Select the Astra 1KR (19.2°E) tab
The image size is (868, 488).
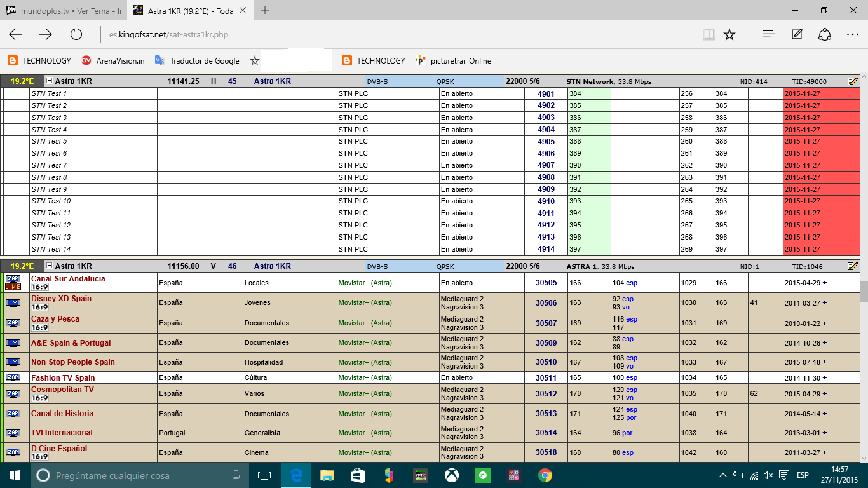coord(189,11)
